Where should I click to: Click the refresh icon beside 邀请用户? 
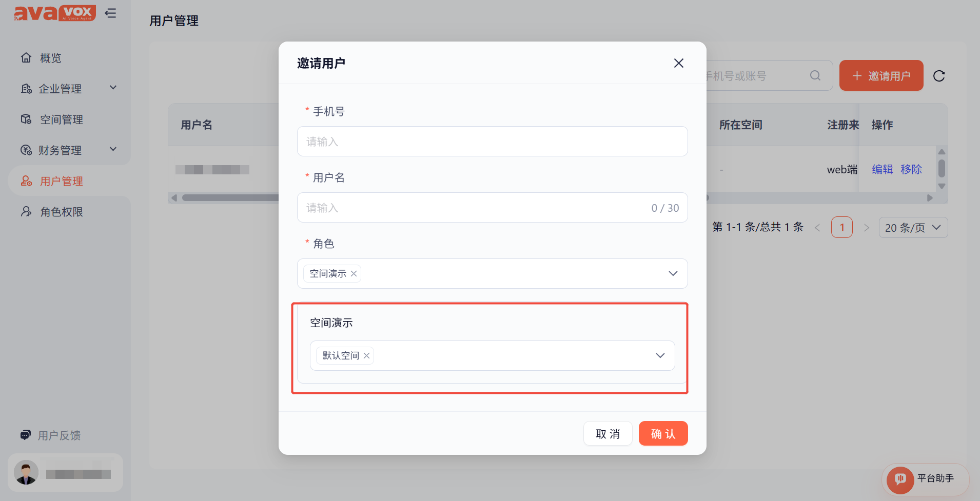tap(939, 76)
